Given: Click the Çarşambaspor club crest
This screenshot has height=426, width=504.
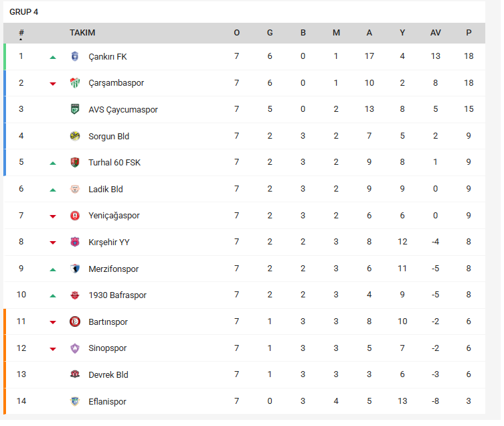Looking at the screenshot, I should [x=75, y=83].
